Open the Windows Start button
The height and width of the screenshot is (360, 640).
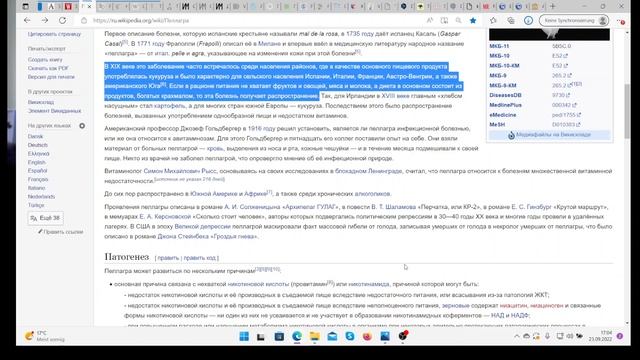(x=244, y=336)
